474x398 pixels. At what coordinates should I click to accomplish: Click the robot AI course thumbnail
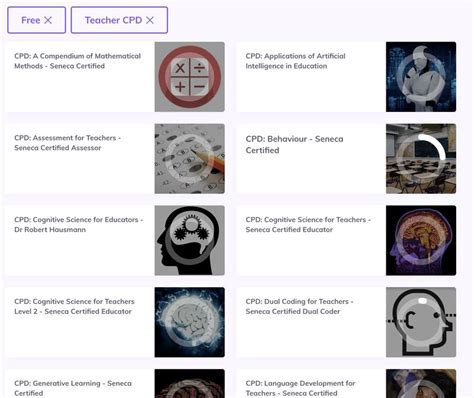tap(421, 77)
